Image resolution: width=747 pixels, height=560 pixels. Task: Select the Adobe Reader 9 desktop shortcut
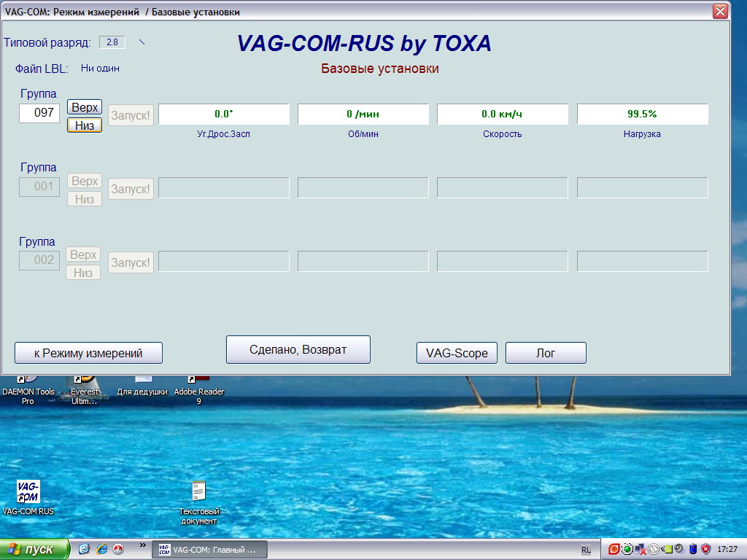coord(198,386)
